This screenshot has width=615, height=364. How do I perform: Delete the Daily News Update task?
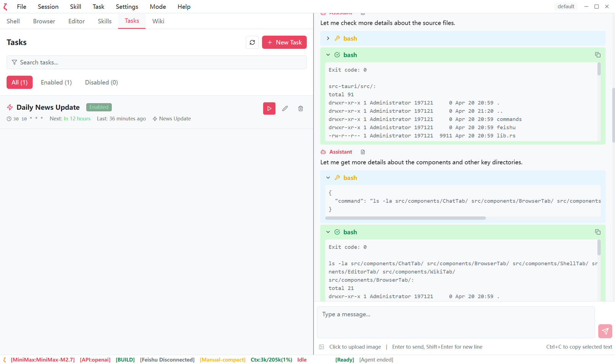(x=300, y=108)
